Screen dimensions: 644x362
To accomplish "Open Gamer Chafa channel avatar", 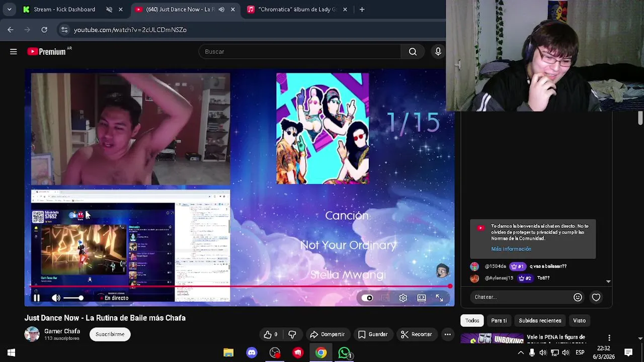I will click(x=32, y=334).
